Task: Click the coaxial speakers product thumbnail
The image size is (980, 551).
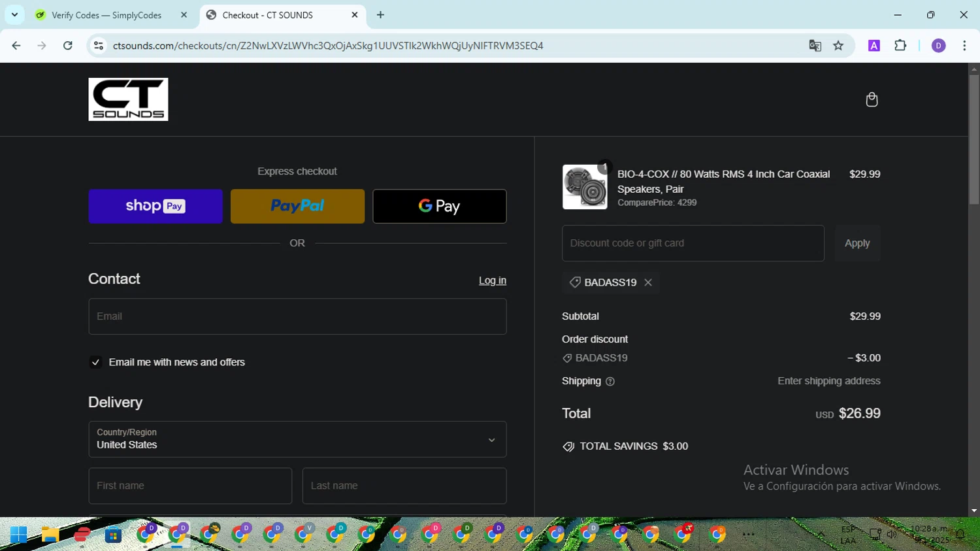Action: 585,187
